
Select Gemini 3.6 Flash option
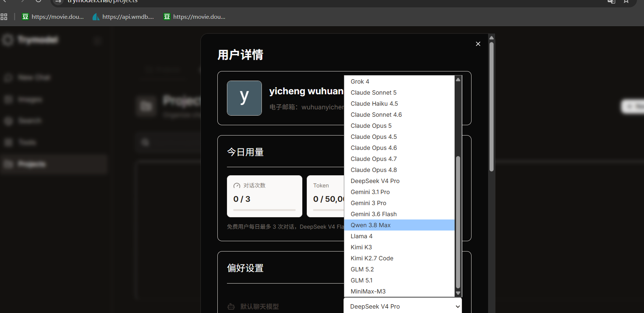(399, 214)
